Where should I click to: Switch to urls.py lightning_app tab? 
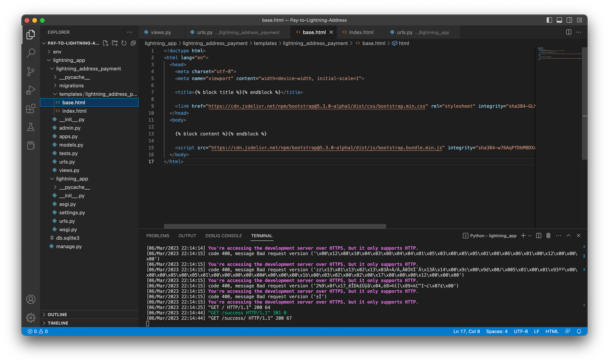(423, 32)
